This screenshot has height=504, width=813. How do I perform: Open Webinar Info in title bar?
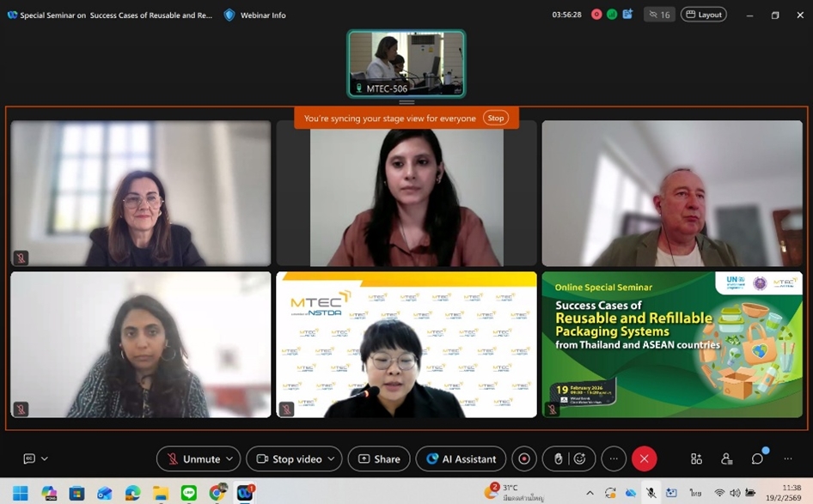pos(255,15)
